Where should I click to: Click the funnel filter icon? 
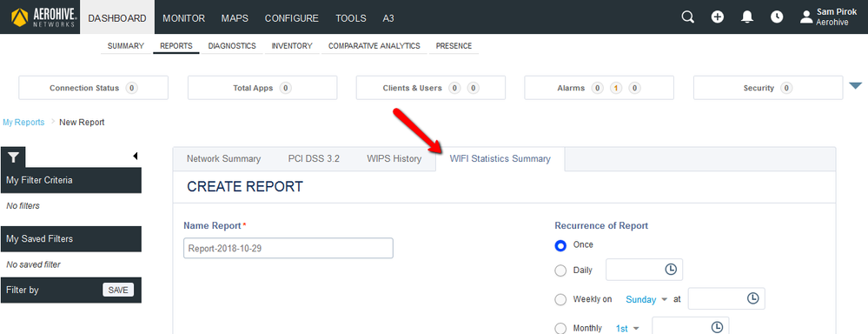point(13,157)
